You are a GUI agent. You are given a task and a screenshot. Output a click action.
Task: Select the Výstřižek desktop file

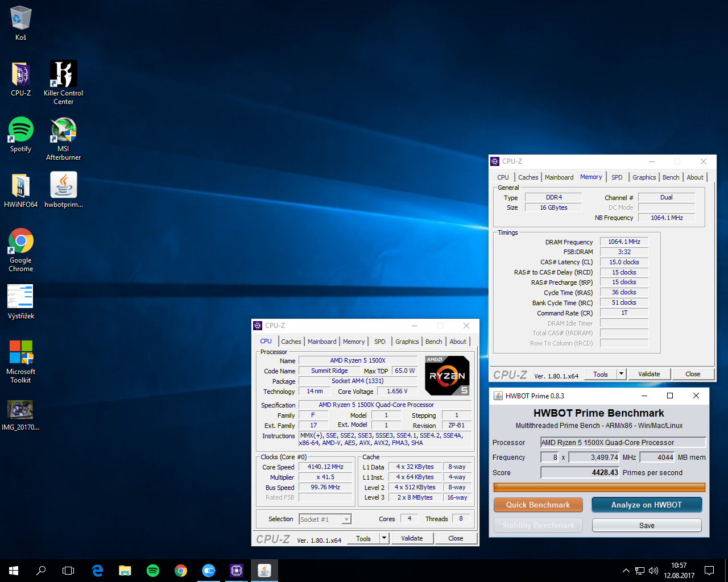click(20, 302)
